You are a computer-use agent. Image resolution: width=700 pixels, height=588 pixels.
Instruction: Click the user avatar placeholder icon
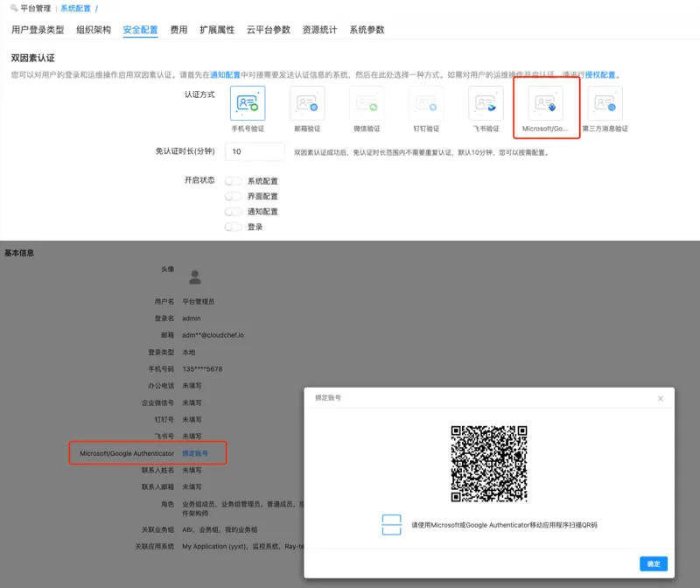tap(195, 277)
